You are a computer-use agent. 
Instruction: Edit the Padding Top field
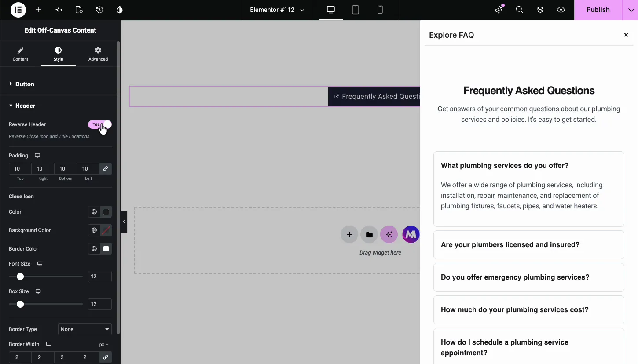click(20, 169)
